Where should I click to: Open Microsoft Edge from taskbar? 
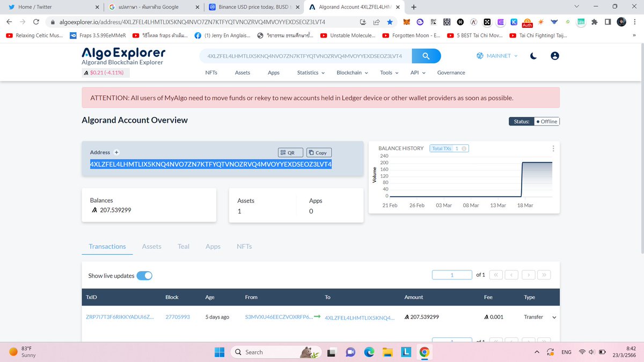coord(369,352)
